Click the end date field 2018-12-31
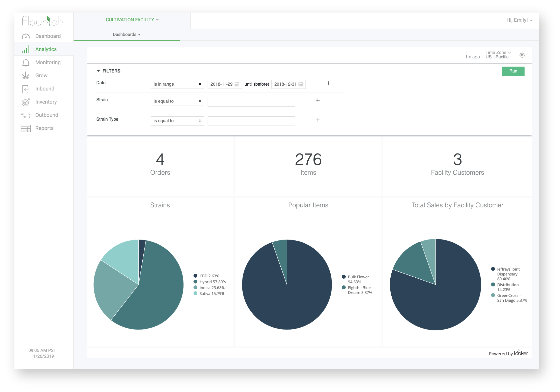The image size is (560, 392). 288,84
